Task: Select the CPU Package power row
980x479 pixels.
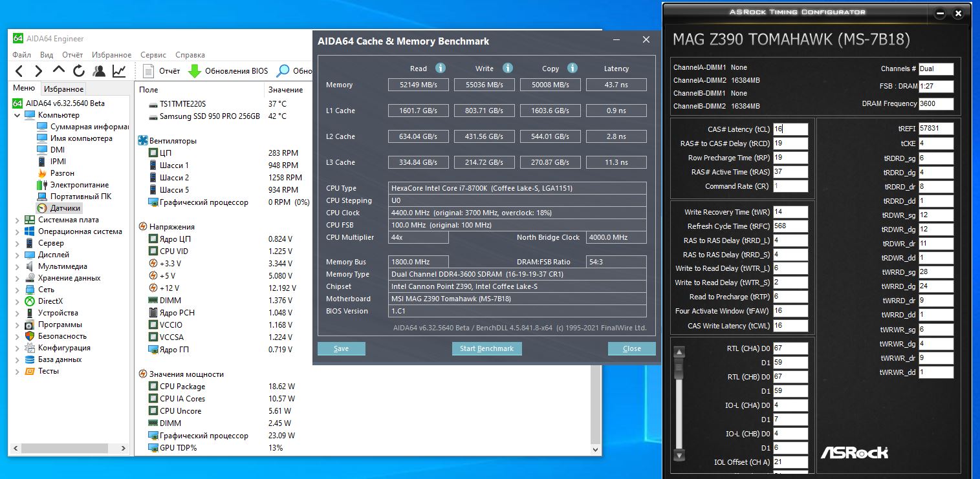Action: [222, 387]
